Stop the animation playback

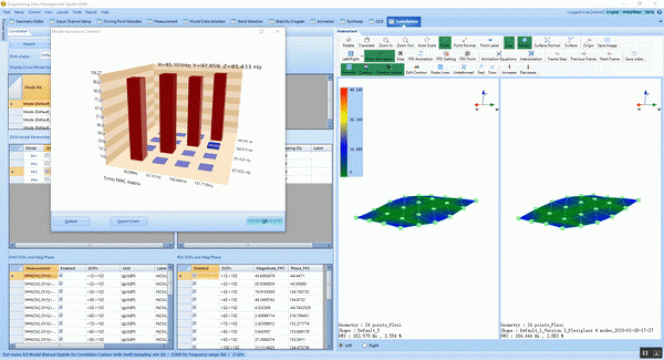tap(400, 55)
